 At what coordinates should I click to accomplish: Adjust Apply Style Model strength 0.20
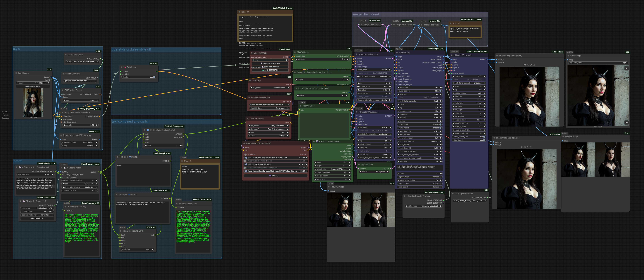pos(81,125)
